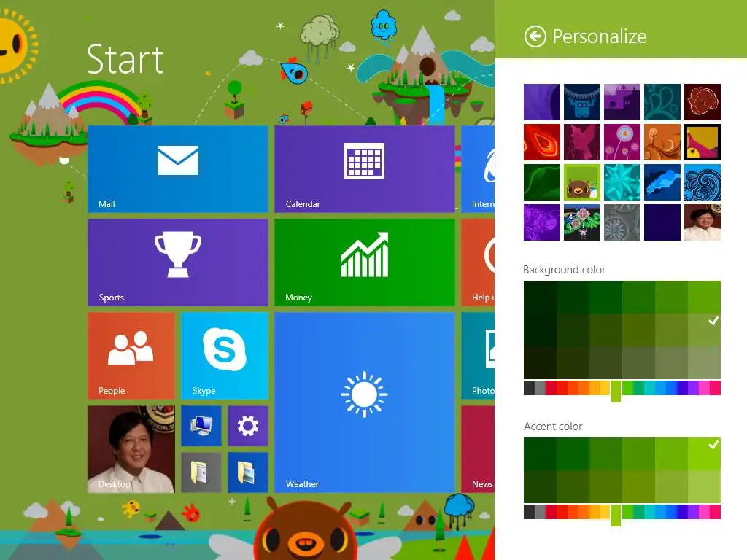Select the teal floral swirl background thumbnail

click(662, 102)
